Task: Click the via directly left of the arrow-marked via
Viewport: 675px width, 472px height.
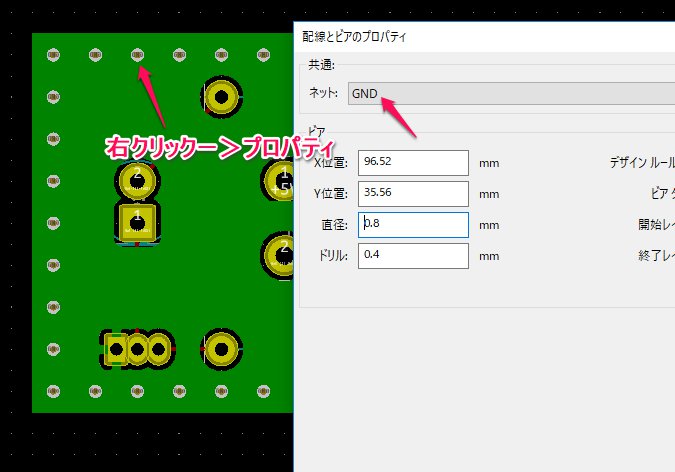Action: click(95, 54)
